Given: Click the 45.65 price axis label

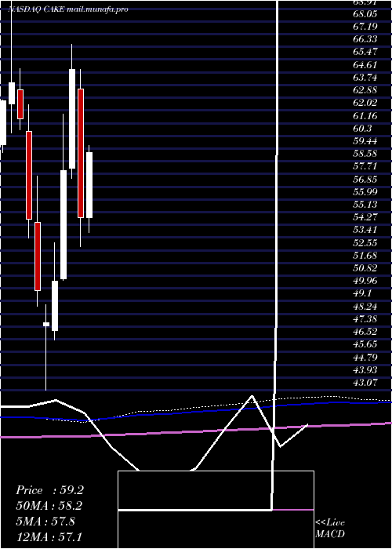Looking at the screenshot, I should 365,344.
